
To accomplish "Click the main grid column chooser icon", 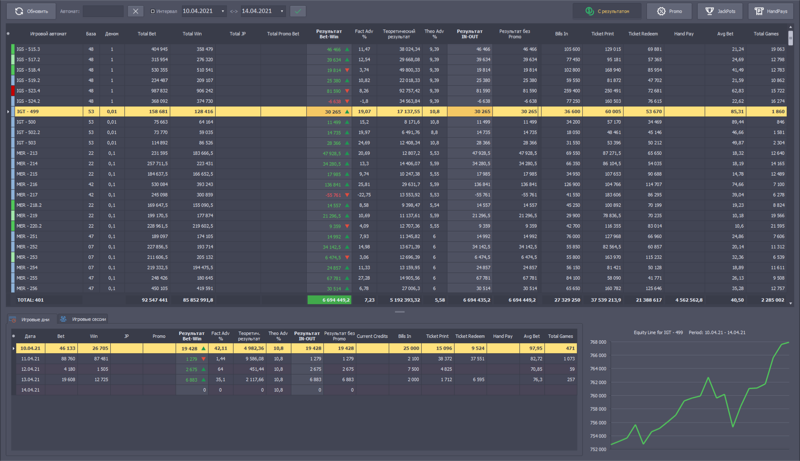I will (x=9, y=33).
